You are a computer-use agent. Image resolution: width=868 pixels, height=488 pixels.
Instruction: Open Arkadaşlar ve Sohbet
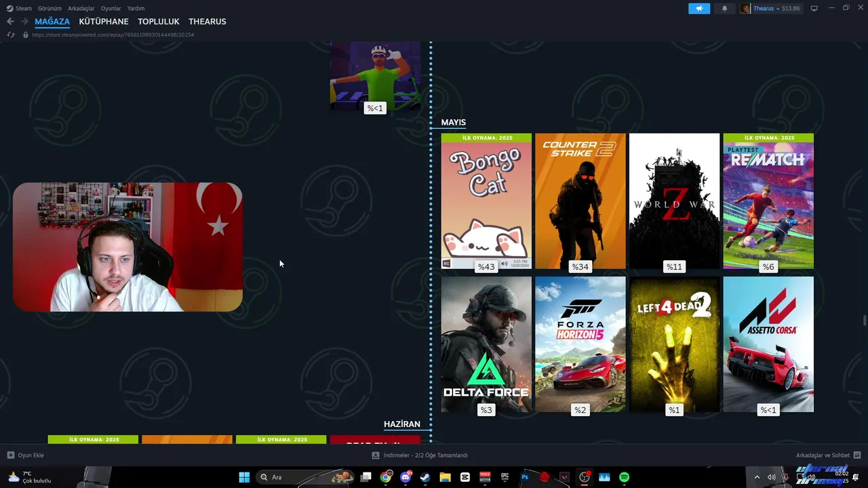coord(828,455)
